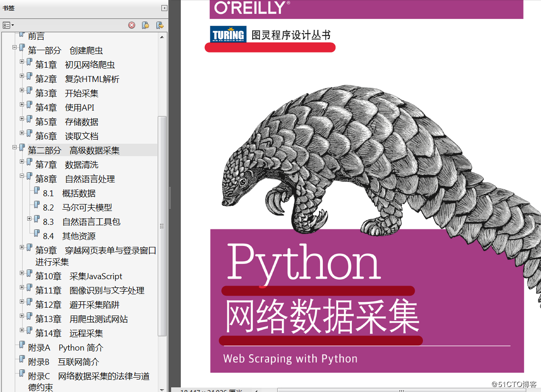Screen dimensions: 541x392
Task: Open section 8.2 马尔可夫模型
Action: coord(77,207)
